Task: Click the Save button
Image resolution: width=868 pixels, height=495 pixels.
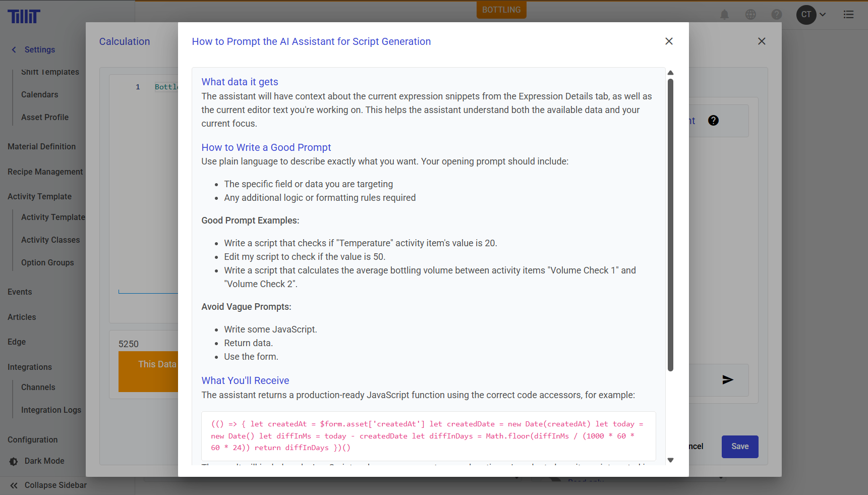Action: [x=739, y=447]
